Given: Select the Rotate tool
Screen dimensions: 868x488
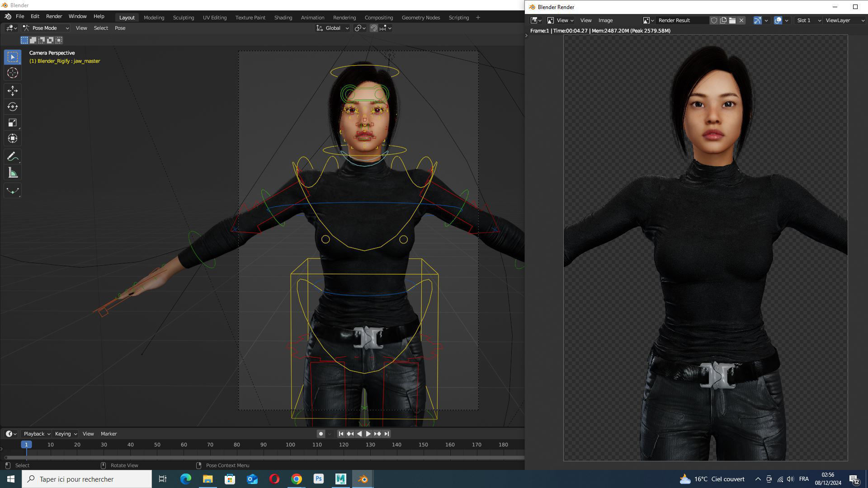Looking at the screenshot, I should coord(13,107).
